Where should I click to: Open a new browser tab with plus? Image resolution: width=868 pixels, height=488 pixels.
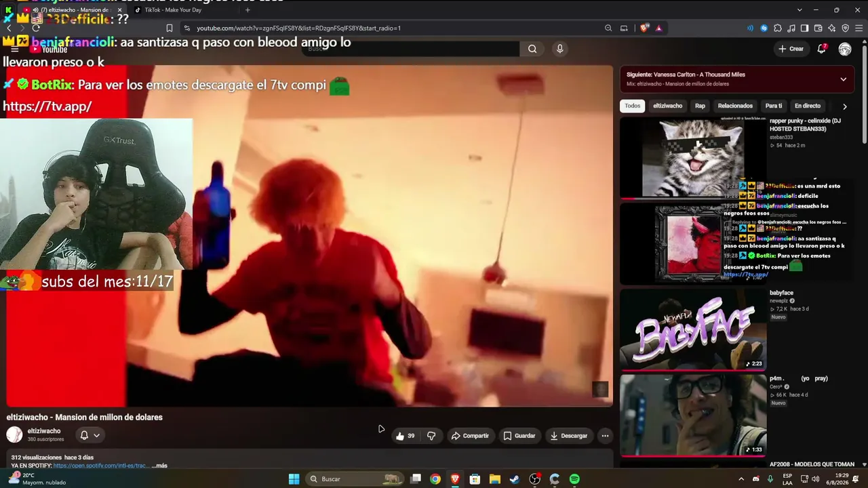tap(248, 10)
